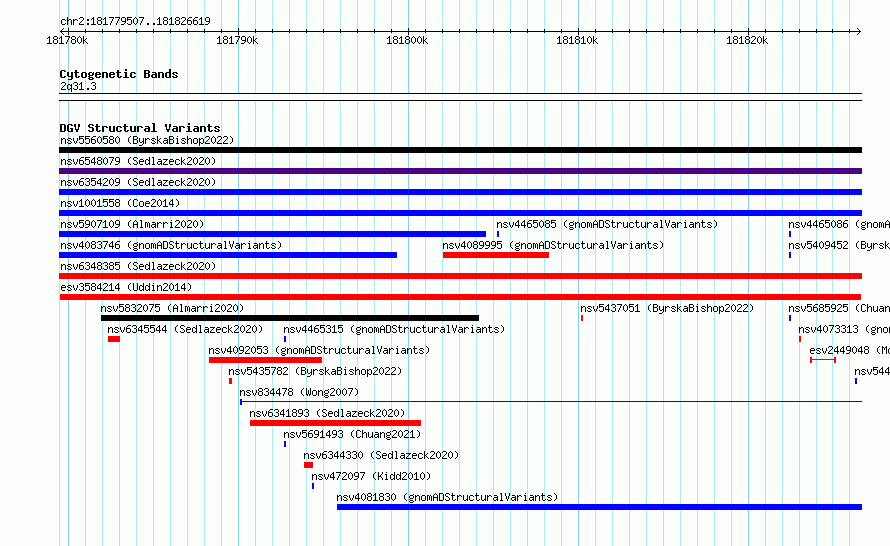This screenshot has height=546, width=890.
Task: Click the blue nsv5907109 variant bar
Action: tap(272, 234)
